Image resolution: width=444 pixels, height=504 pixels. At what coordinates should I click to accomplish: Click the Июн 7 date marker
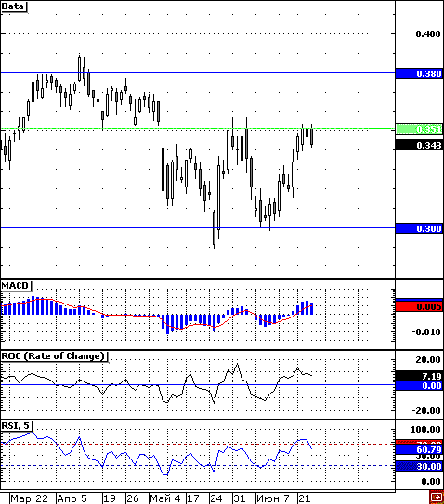[x=273, y=498]
